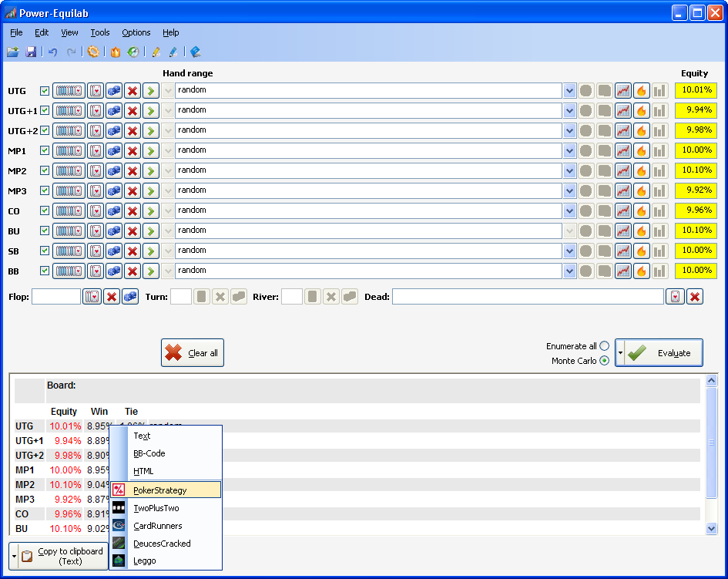Screen dimensions: 728x579
Task: Click the BU row bar chart icon
Action: point(659,231)
